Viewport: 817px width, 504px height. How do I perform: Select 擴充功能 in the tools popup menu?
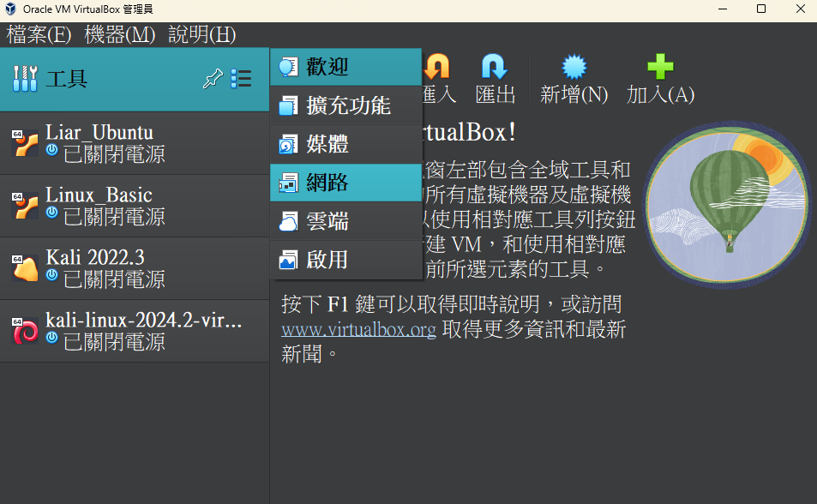(x=346, y=105)
